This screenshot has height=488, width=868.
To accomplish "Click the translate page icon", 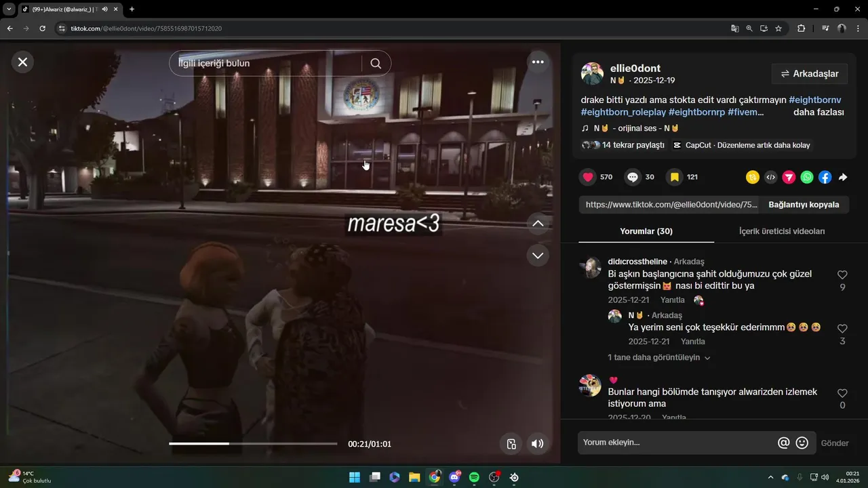I will point(735,28).
